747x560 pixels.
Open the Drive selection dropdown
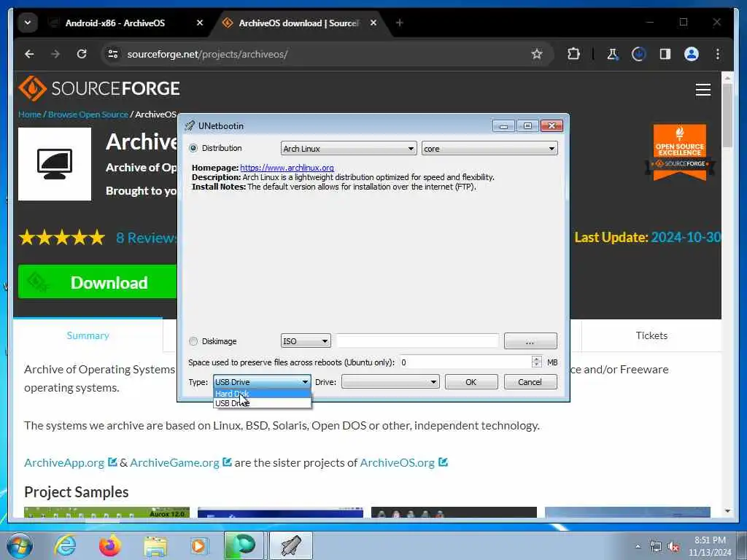click(x=390, y=382)
